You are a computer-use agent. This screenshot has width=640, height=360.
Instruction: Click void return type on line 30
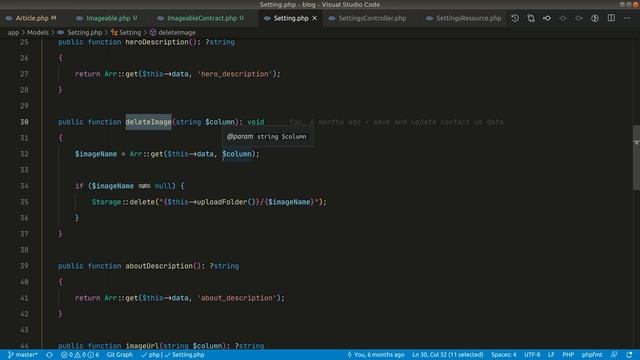click(256, 122)
